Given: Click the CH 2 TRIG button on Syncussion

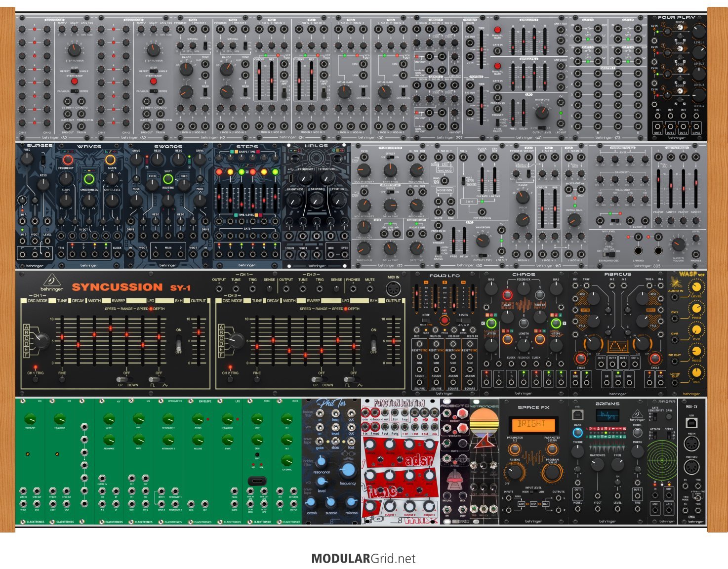Looking at the screenshot, I should [x=230, y=380].
